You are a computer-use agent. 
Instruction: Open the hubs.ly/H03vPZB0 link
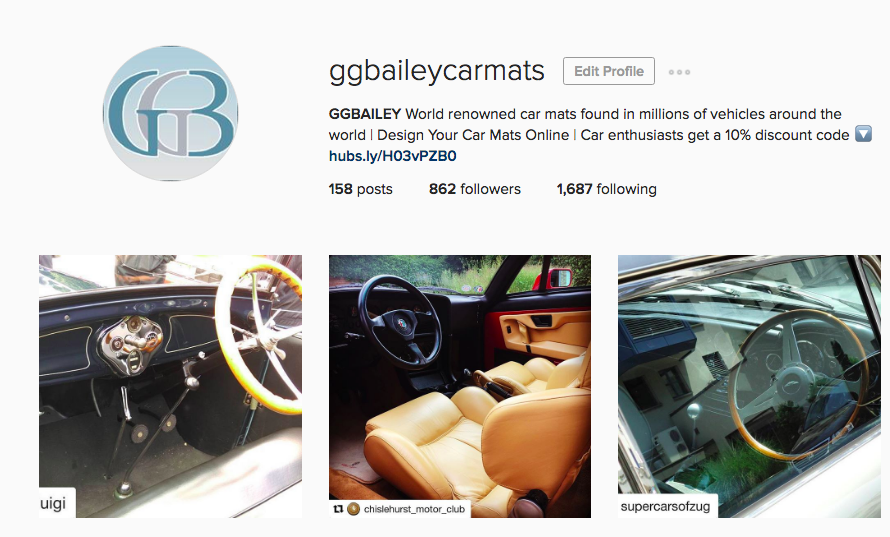[393, 156]
